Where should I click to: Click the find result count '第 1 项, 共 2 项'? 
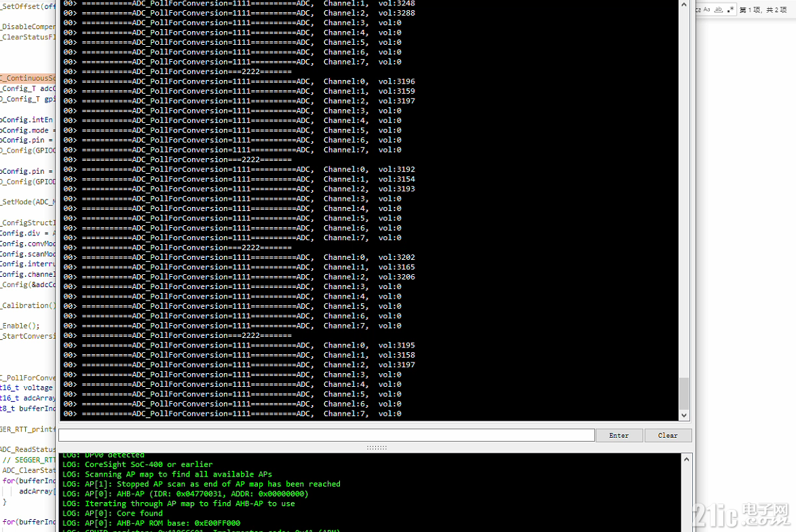click(763, 9)
